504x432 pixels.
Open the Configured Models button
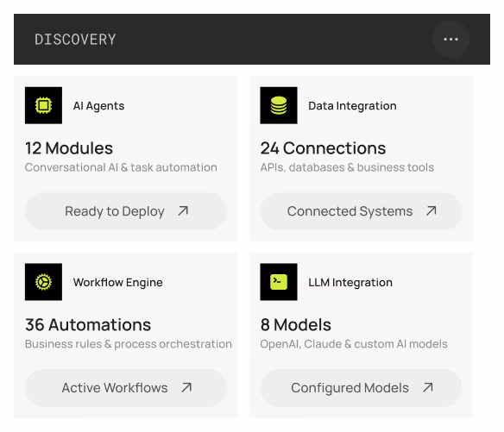(x=361, y=388)
